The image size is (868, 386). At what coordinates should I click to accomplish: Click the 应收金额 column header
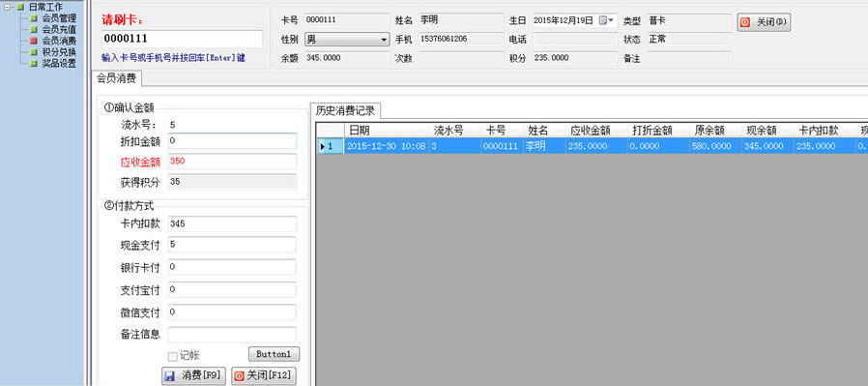coord(596,131)
